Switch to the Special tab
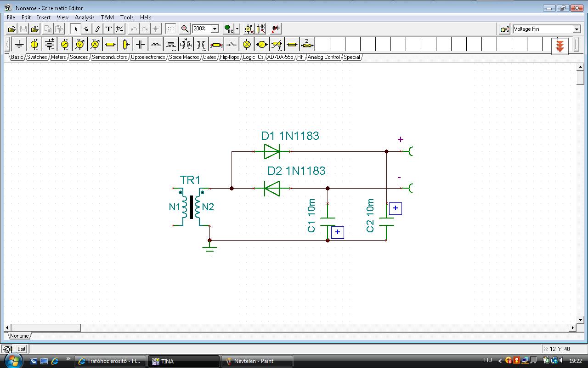The image size is (588, 368). tap(352, 57)
